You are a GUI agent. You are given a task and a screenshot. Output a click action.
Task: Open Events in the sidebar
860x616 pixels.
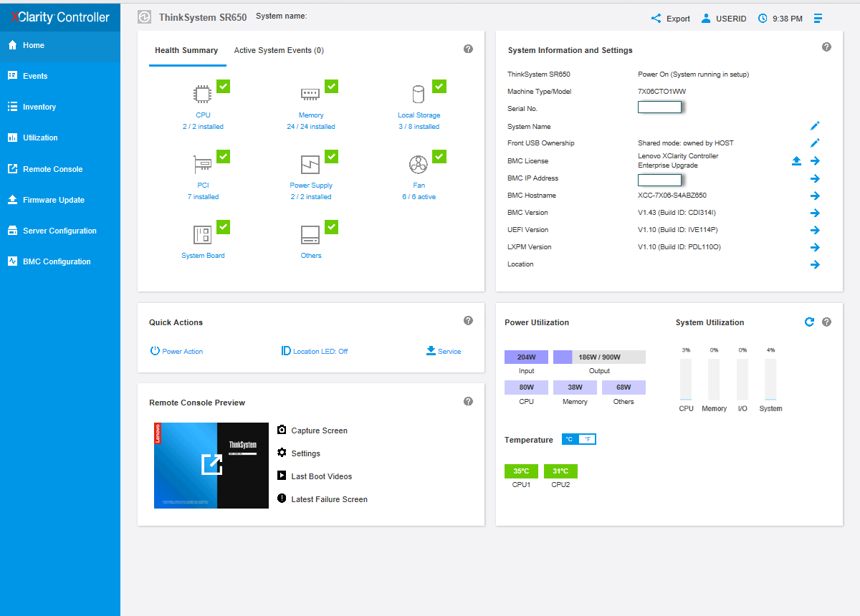pyautogui.click(x=60, y=76)
